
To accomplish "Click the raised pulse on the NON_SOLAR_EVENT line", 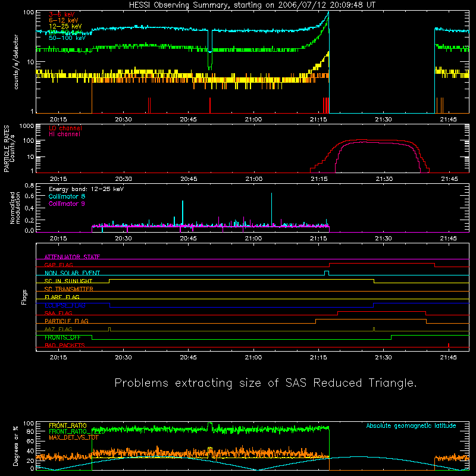I will tap(327, 273).
